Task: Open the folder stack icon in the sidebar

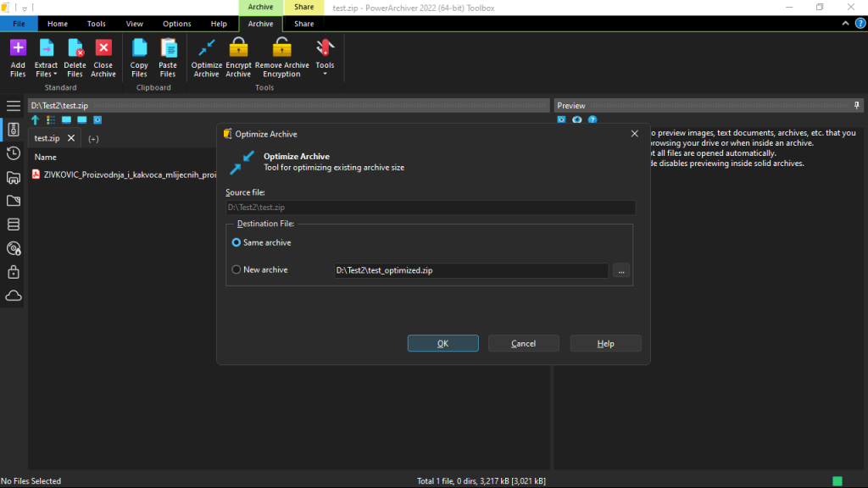Action: point(14,177)
